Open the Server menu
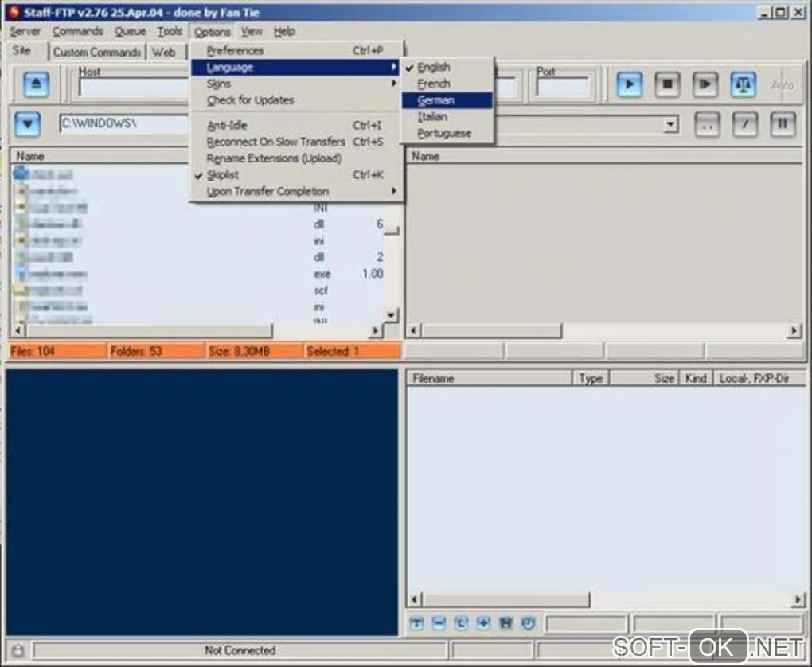This screenshot has height=667, width=812. tap(25, 32)
